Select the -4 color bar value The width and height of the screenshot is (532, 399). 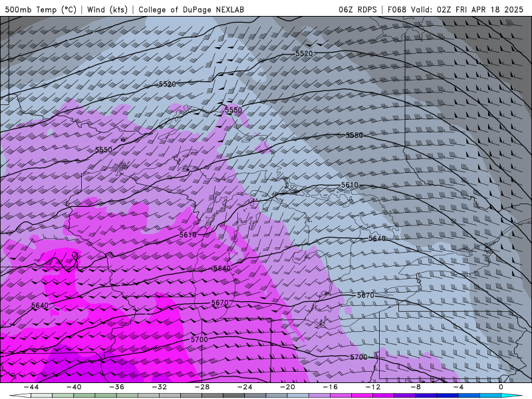[x=458, y=387]
